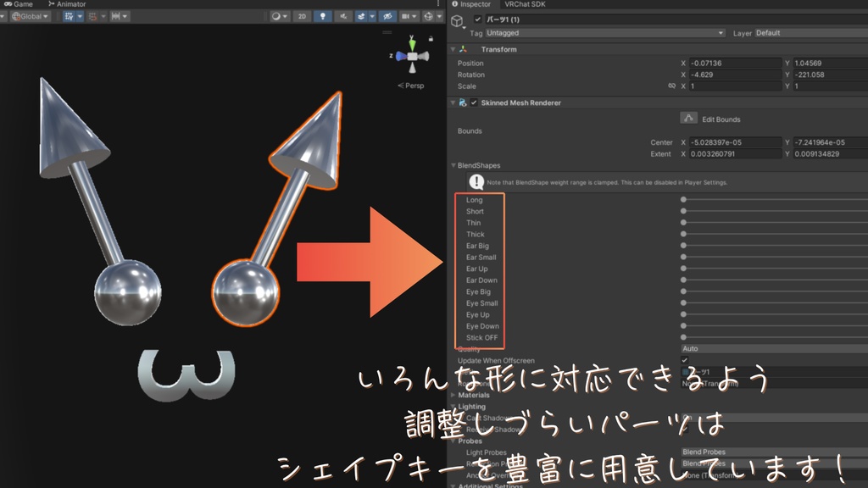Click the gray right-side gizmo cone
Viewport: 868px width, 488px height.
tap(424, 57)
